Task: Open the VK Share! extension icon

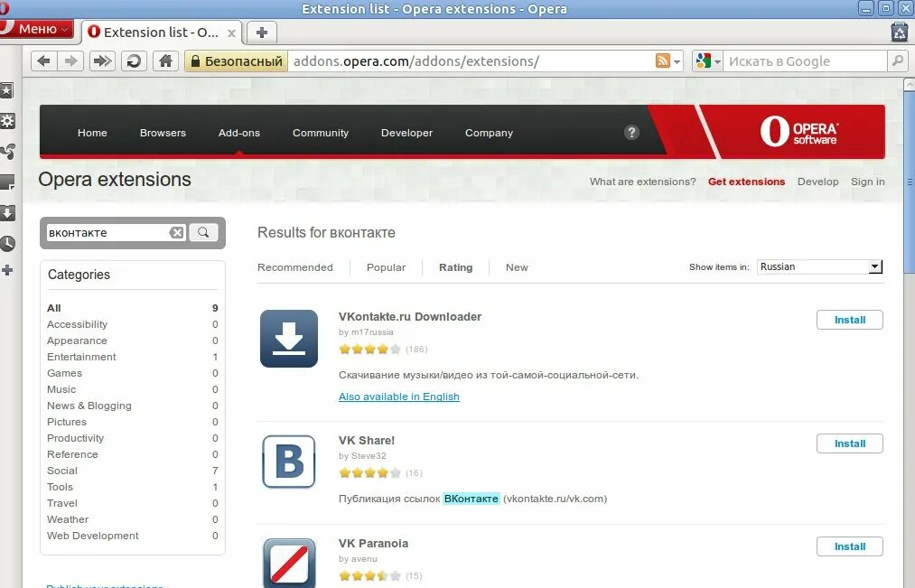Action: pyautogui.click(x=289, y=462)
